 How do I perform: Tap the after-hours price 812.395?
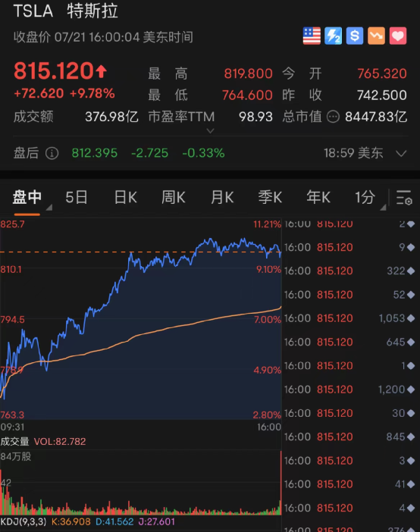[95, 153]
